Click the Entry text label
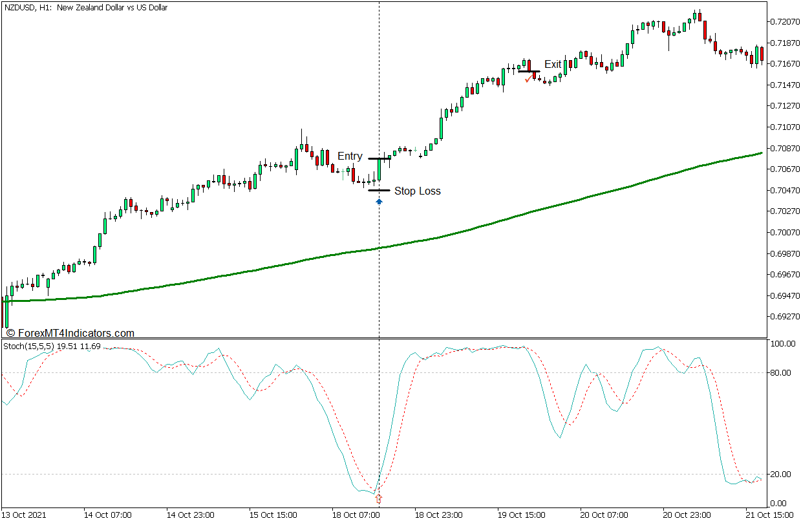The width and height of the screenshot is (812, 523). point(350,156)
